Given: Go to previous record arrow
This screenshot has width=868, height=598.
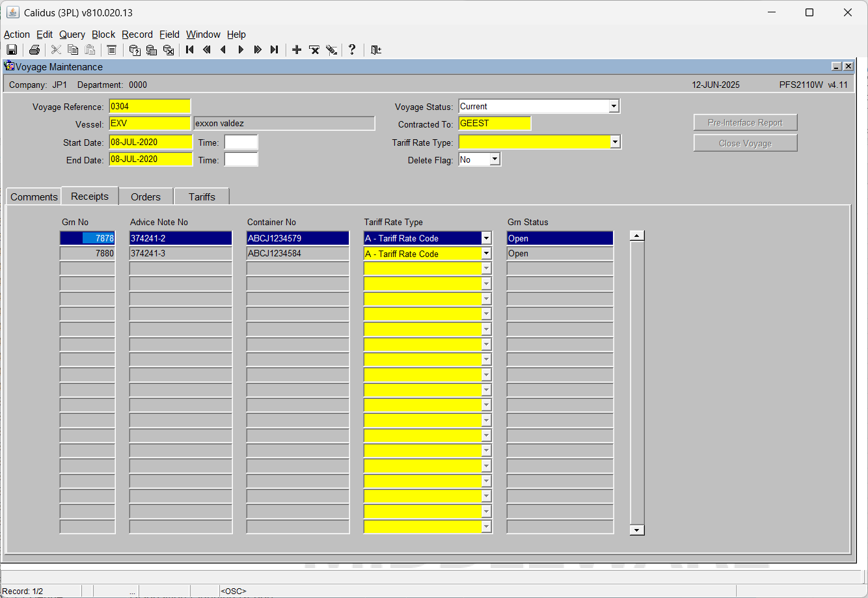Looking at the screenshot, I should 223,50.
